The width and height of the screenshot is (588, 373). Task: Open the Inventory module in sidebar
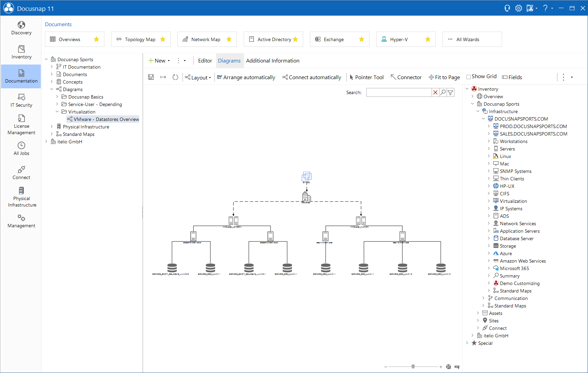pyautogui.click(x=21, y=52)
